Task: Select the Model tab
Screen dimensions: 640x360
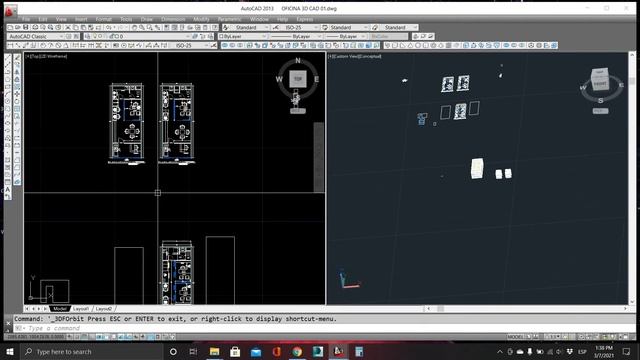Action: tap(60, 309)
